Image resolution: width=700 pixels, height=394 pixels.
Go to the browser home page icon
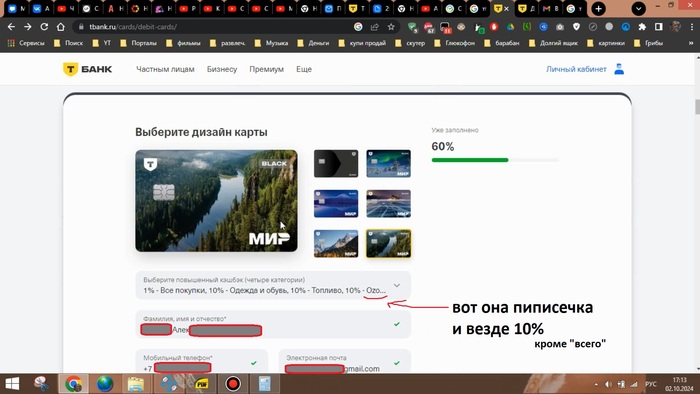61,27
